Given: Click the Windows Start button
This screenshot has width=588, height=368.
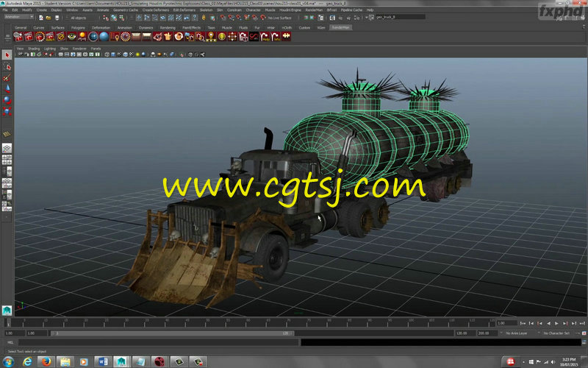Looking at the screenshot, I should (x=8, y=361).
